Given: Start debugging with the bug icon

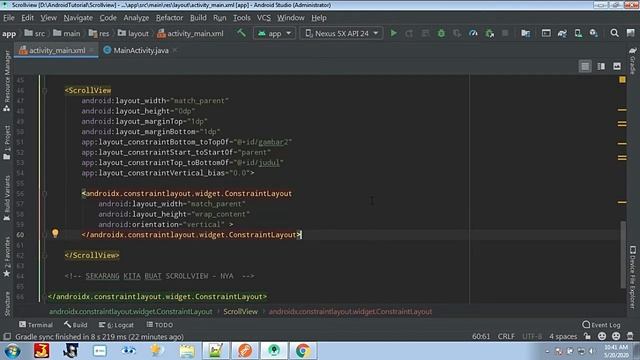Looking at the screenshot, I should [441, 33].
